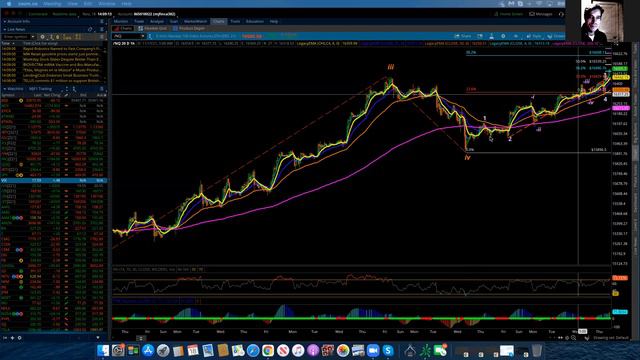Open the Tools tab
Image resolution: width=640 pixels, height=360 pixels.
coord(235,21)
